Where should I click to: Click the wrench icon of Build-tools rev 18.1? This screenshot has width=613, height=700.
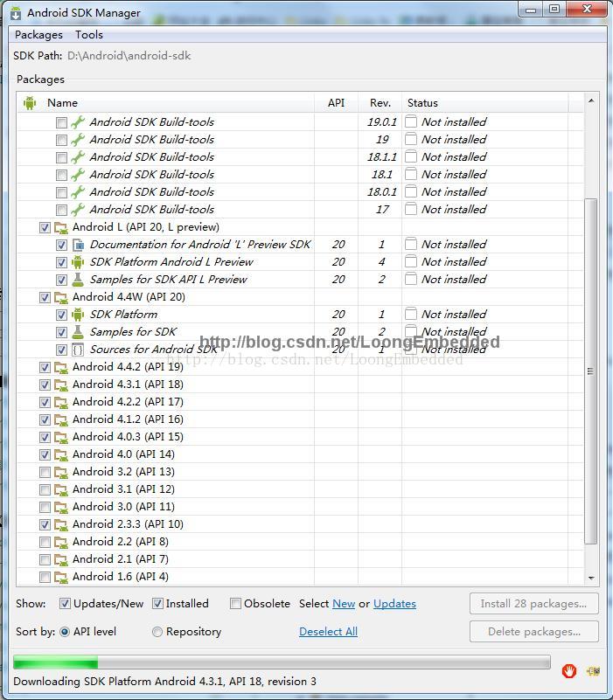[x=78, y=175]
